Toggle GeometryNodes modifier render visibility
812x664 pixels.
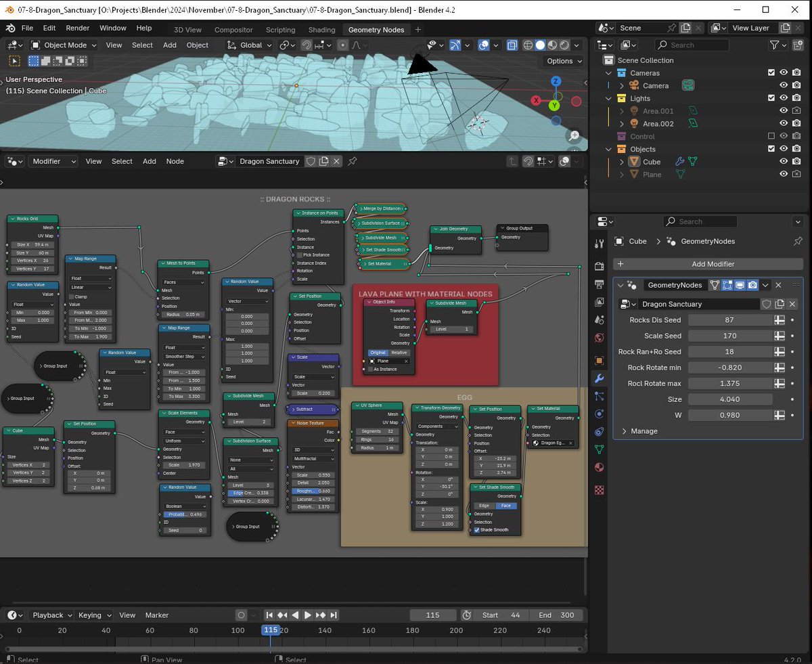[x=752, y=285]
